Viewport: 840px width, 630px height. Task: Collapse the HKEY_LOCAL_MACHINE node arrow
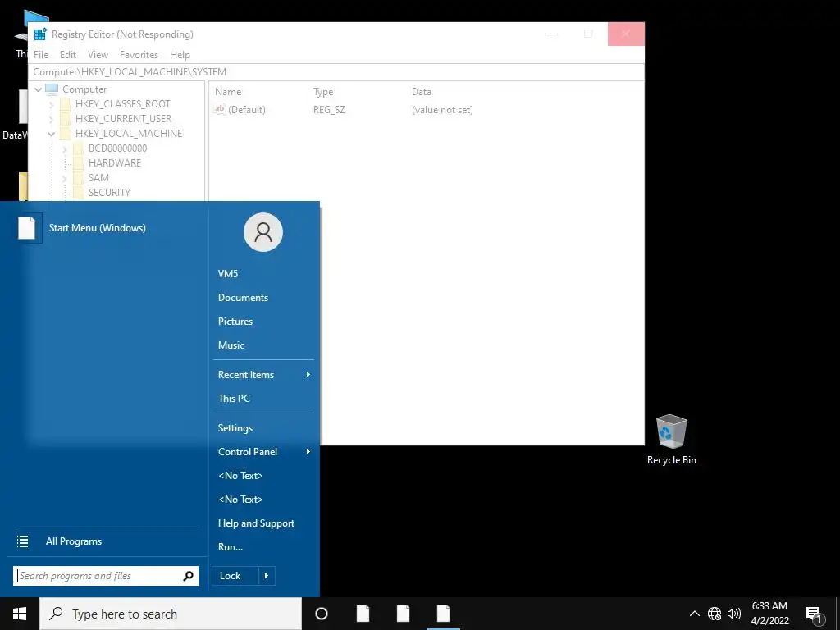tap(52, 134)
